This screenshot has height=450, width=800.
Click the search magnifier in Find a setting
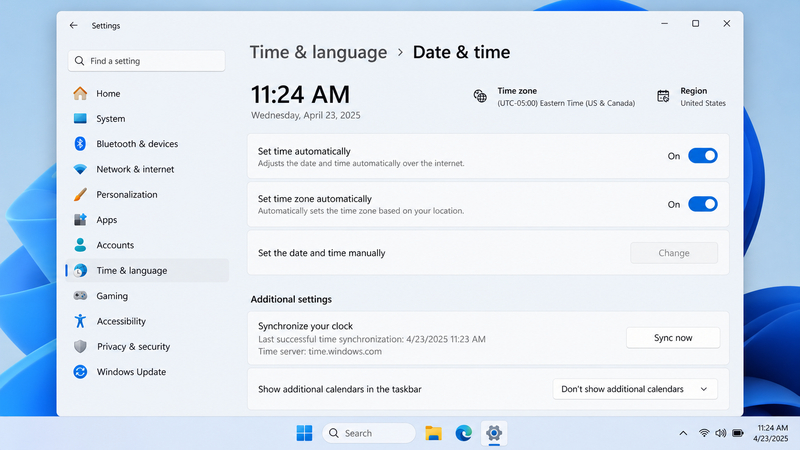[x=79, y=61]
